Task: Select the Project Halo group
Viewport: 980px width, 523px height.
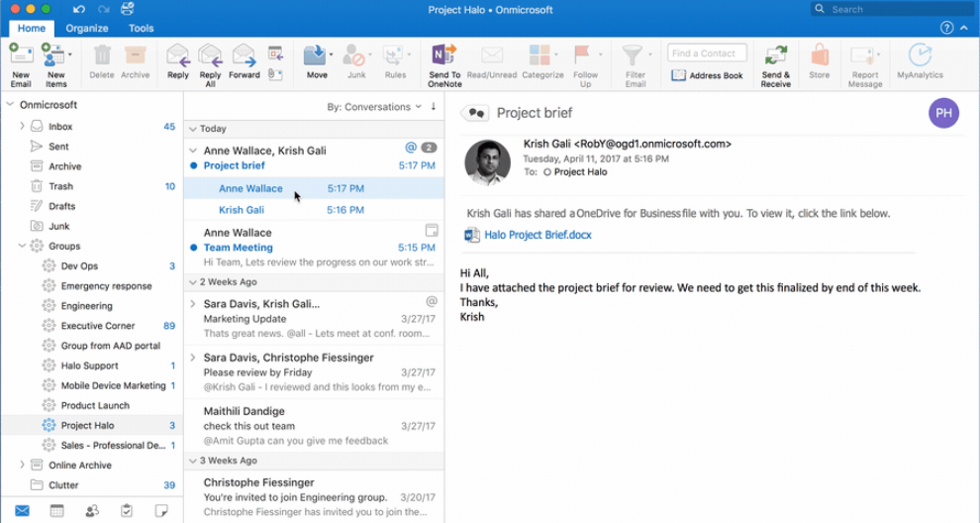Action: (92, 425)
